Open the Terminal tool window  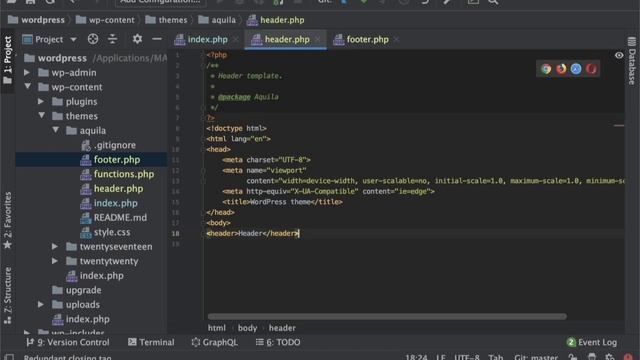pos(151,342)
